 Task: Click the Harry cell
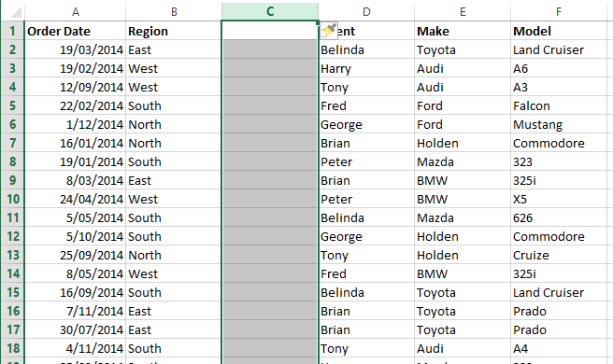click(366, 68)
